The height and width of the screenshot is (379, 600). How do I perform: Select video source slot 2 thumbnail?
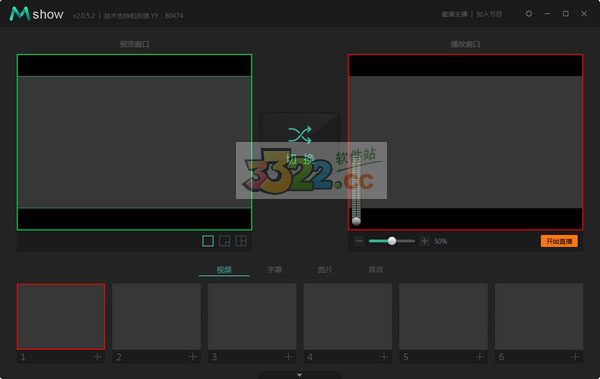(157, 317)
